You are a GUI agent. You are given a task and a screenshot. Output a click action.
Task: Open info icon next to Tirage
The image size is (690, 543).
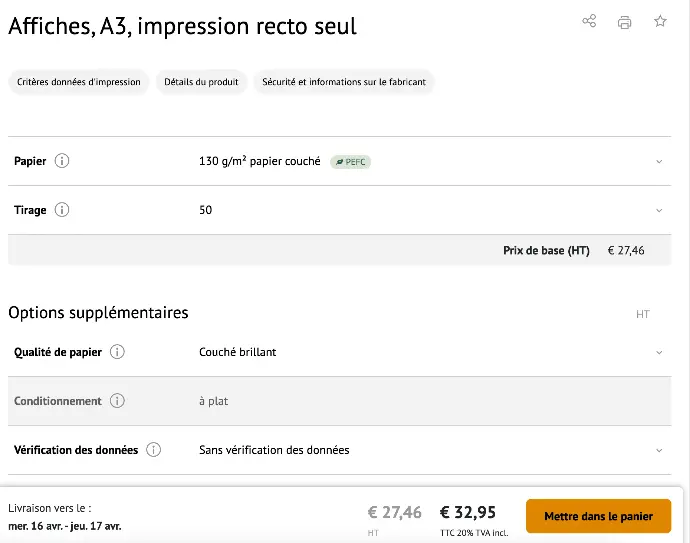click(x=62, y=210)
